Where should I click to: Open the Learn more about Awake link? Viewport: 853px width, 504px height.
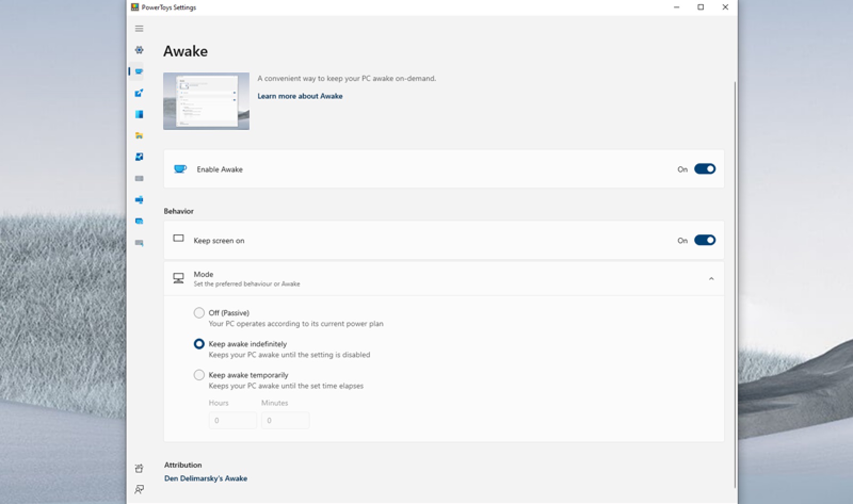[x=300, y=96]
